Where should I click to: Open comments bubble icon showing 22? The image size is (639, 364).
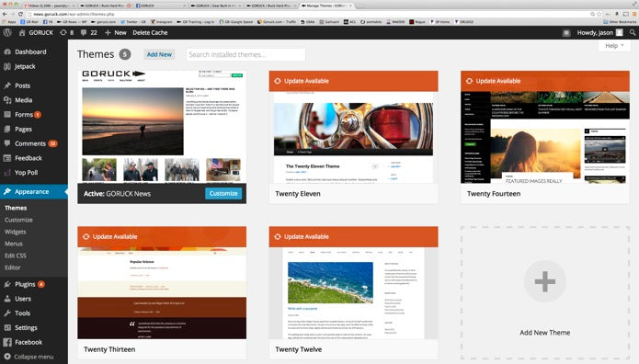(x=84, y=32)
